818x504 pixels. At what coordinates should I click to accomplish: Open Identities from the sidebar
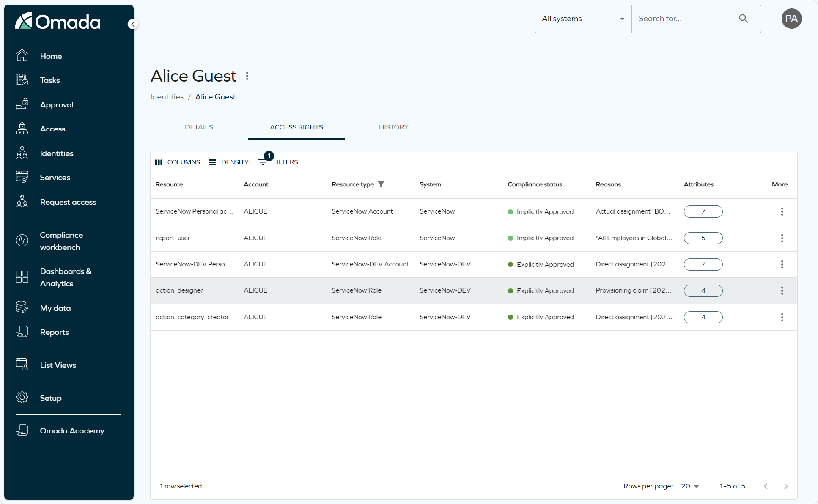[x=57, y=153]
